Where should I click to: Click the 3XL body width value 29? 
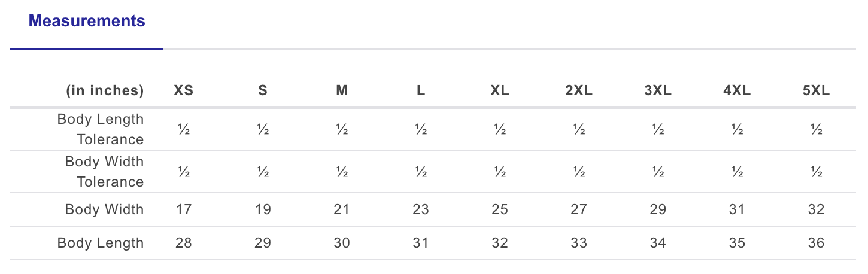coord(658,209)
